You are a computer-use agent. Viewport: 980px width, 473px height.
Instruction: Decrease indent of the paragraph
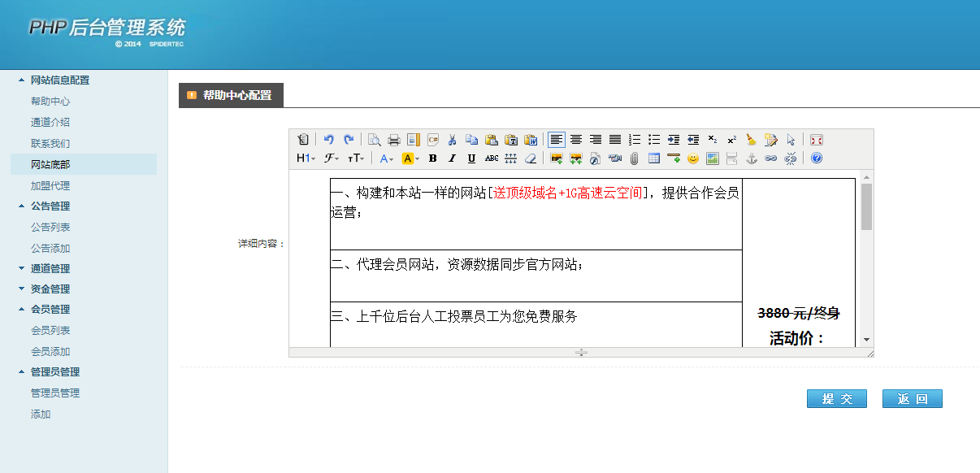[693, 139]
